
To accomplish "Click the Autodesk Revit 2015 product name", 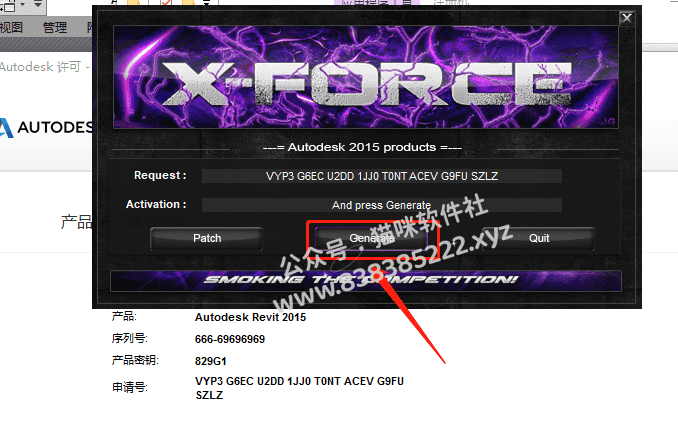I will pyautogui.click(x=250, y=317).
